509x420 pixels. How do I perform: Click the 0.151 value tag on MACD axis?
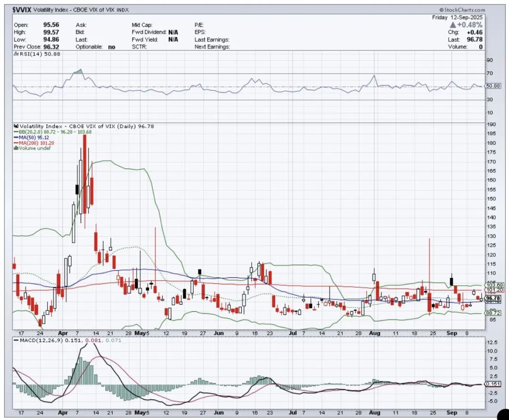click(492, 384)
